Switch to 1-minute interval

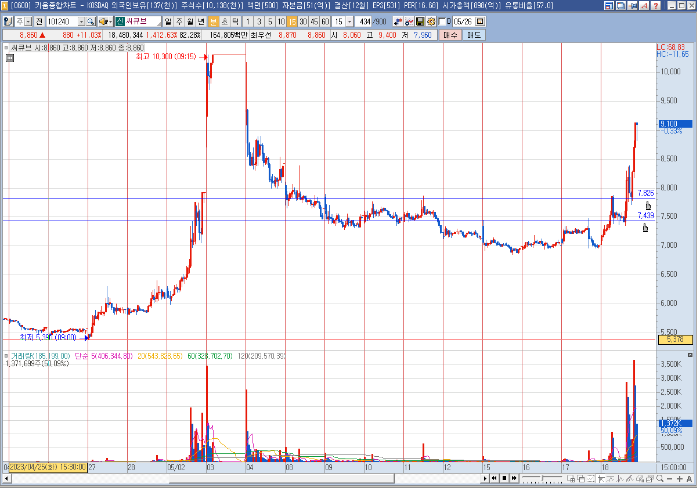click(247, 21)
